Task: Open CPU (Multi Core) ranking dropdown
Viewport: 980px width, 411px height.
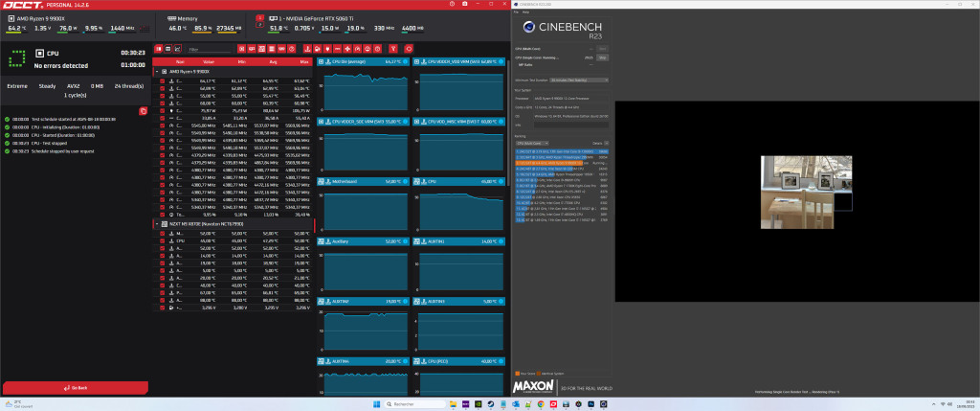Action: coord(532,143)
